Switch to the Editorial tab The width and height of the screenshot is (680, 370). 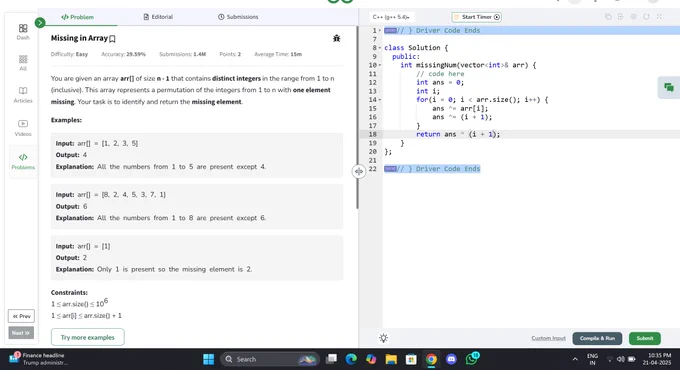[158, 17]
